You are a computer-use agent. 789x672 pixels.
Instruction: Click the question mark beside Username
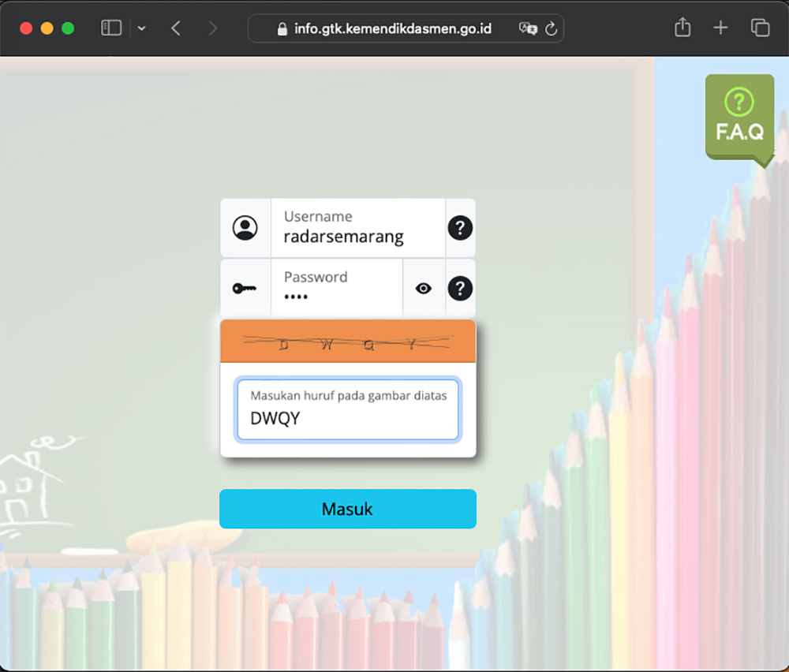(x=460, y=228)
